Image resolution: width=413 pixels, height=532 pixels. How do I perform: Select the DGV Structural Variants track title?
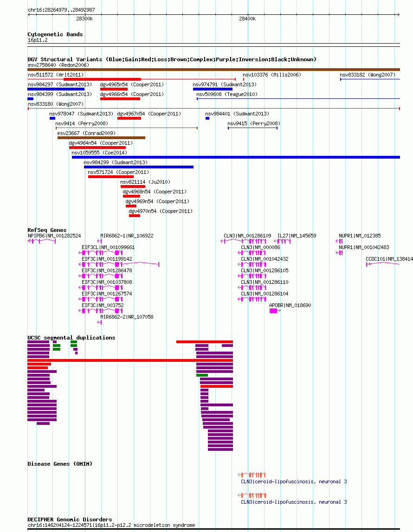(172, 59)
